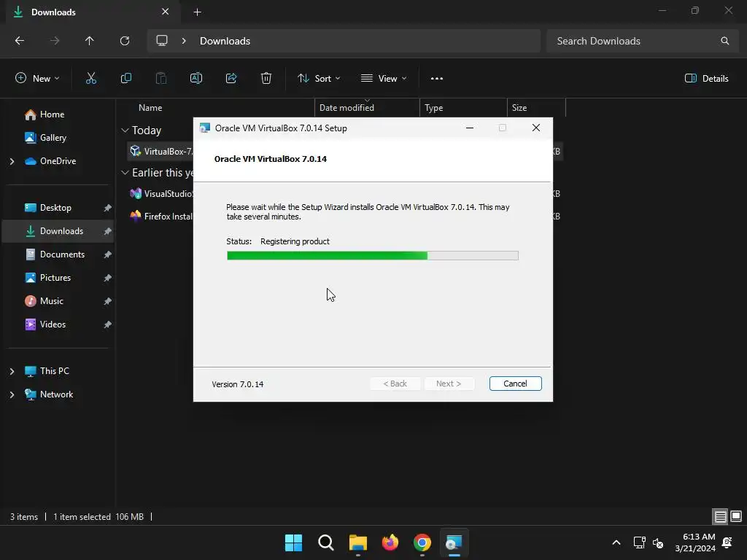Select the Firefox Installer file
747x560 pixels.
pyautogui.click(x=161, y=216)
